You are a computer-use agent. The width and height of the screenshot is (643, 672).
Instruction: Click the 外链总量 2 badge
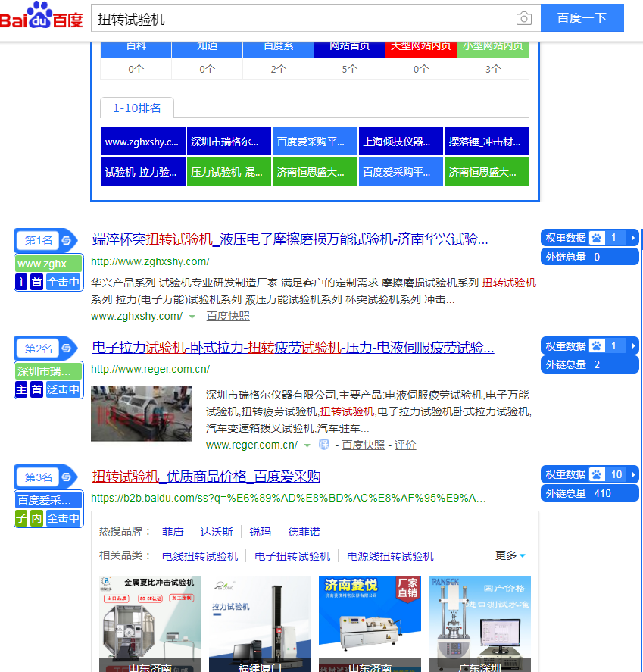pos(589,364)
